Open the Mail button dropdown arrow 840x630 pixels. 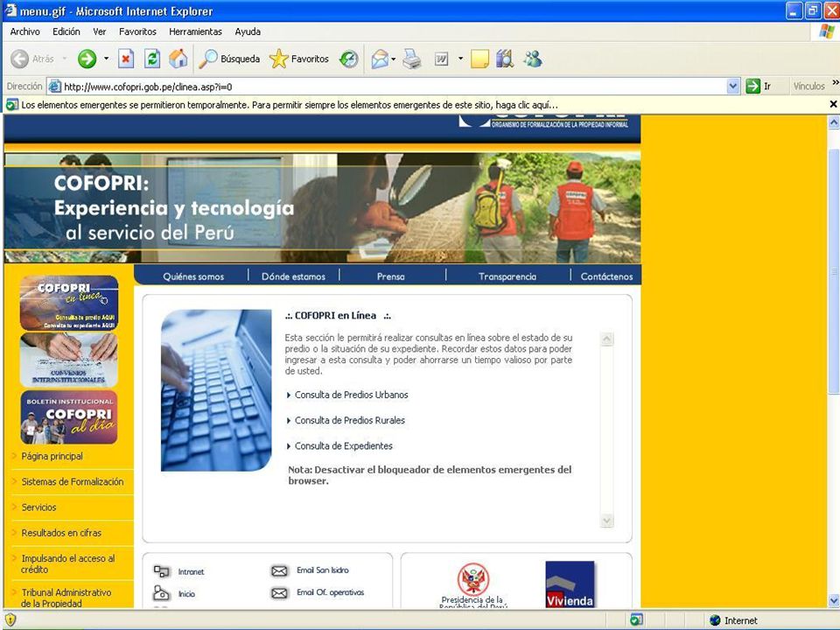tap(393, 59)
